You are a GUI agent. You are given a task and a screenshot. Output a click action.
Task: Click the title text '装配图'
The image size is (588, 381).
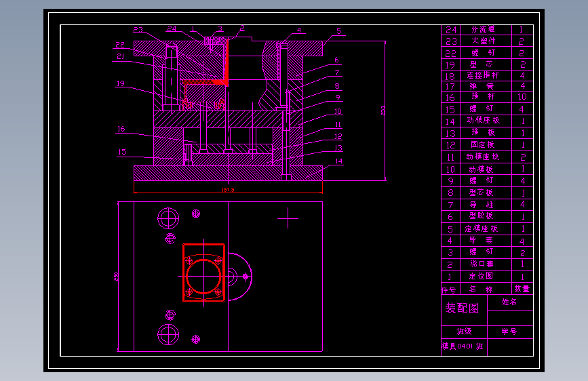[462, 308]
